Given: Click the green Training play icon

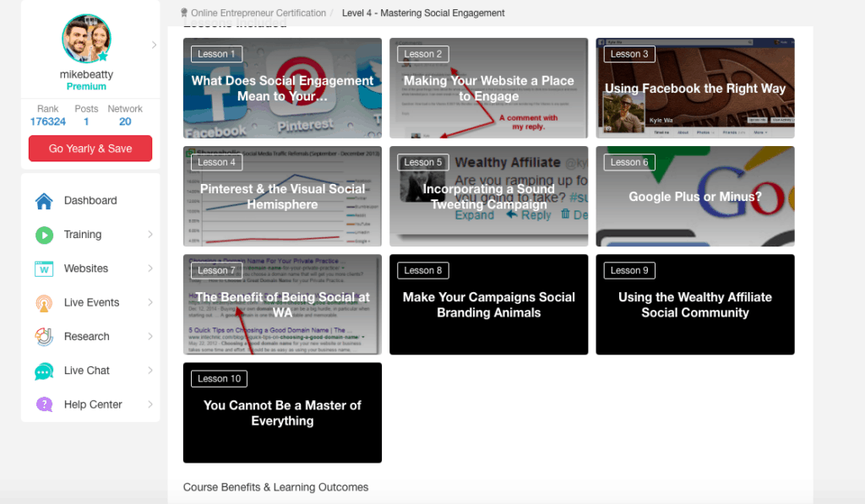Looking at the screenshot, I should (x=44, y=236).
